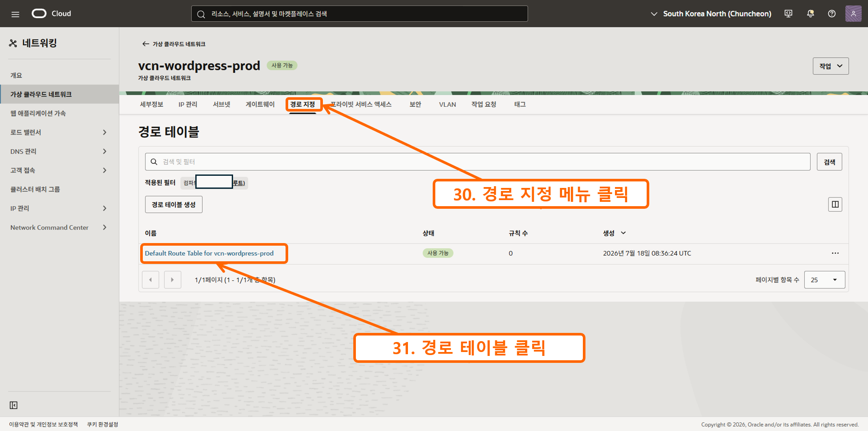Click the 규칙 수 column header
Screen dimensions: 868x431
[518, 233]
